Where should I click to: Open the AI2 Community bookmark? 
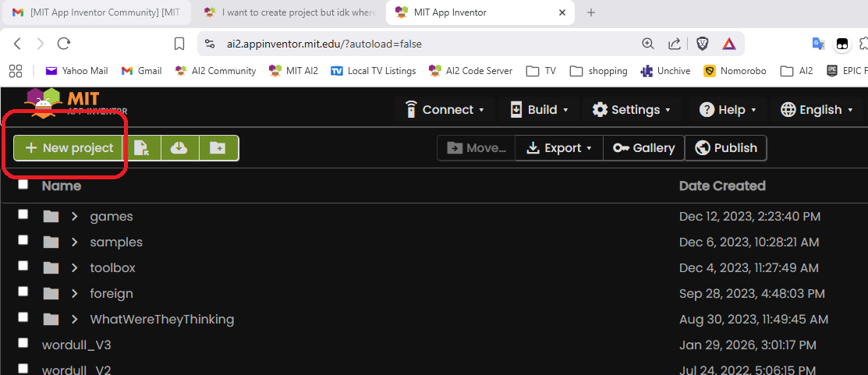[x=215, y=71]
